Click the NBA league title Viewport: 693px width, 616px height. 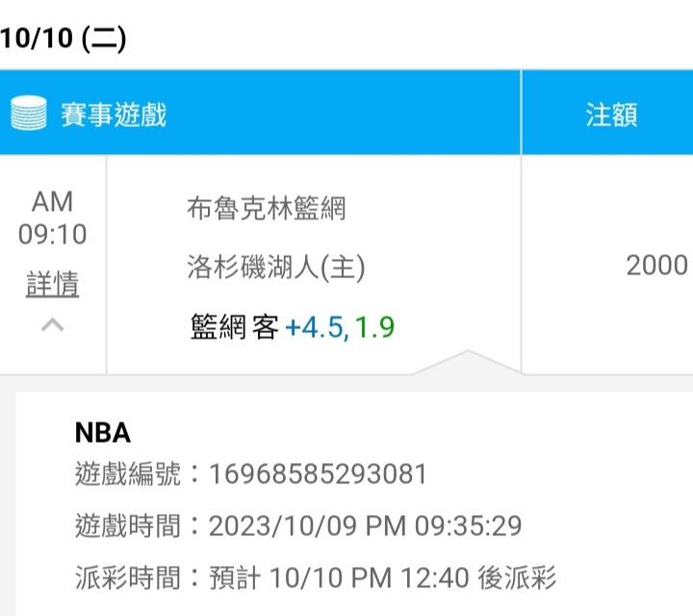coord(102,432)
